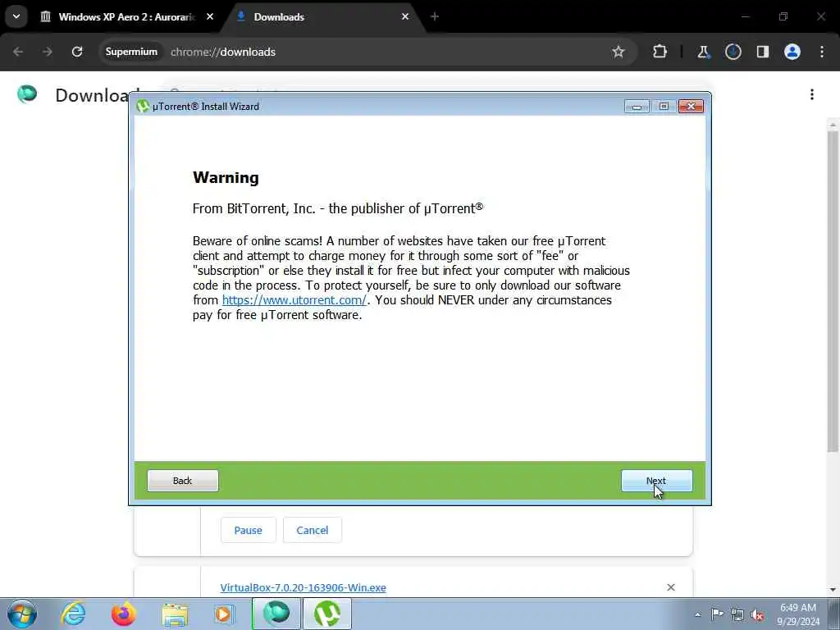The width and height of the screenshot is (840, 630).
Task: Open the Action Center flag icon
Action: pos(717,614)
